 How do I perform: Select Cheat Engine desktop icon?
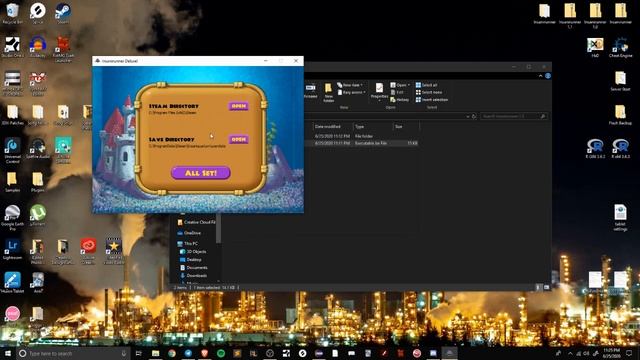coord(620,47)
